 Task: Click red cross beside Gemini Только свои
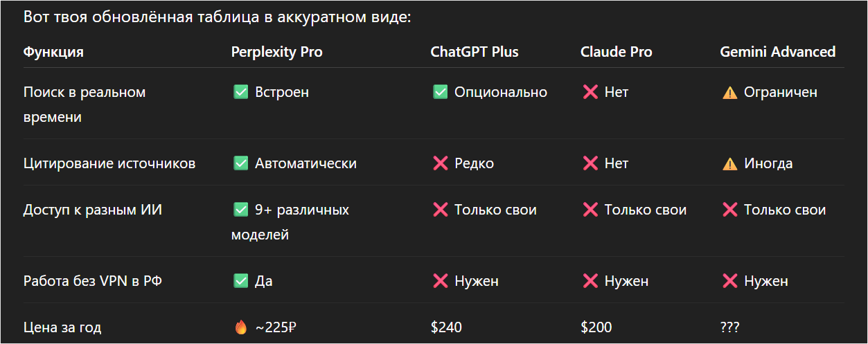point(729,210)
